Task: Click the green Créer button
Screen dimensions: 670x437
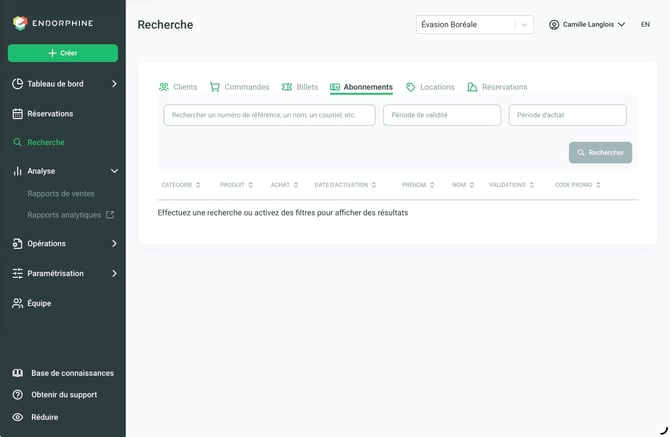Action: pyautogui.click(x=63, y=53)
